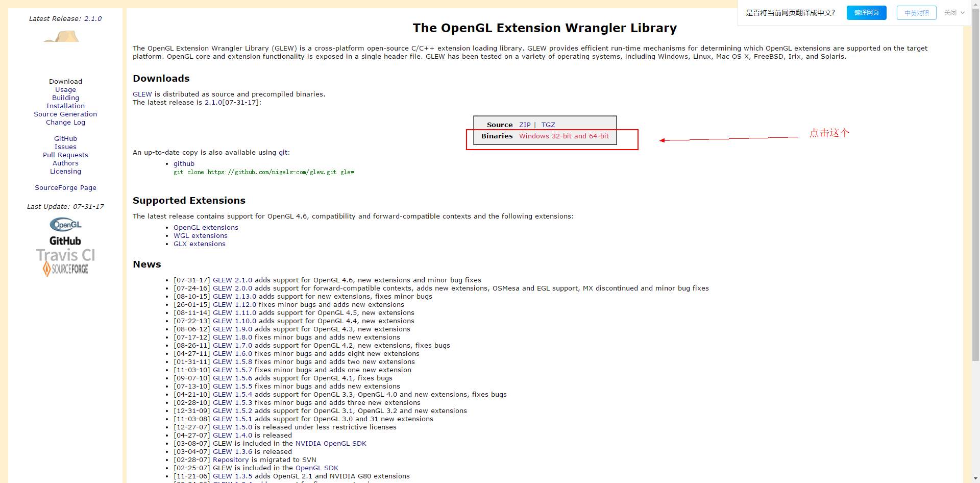Image resolution: width=980 pixels, height=483 pixels.
Task: Click the scrollbar up arrow
Action: pos(975,4)
